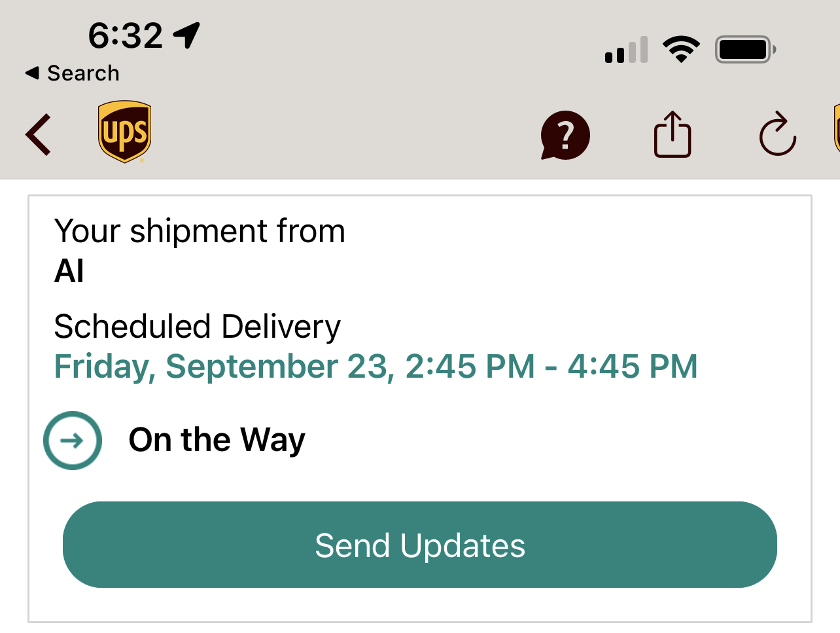The width and height of the screenshot is (840, 633).
Task: Tap the Your shipment from heading
Action: [x=200, y=231]
